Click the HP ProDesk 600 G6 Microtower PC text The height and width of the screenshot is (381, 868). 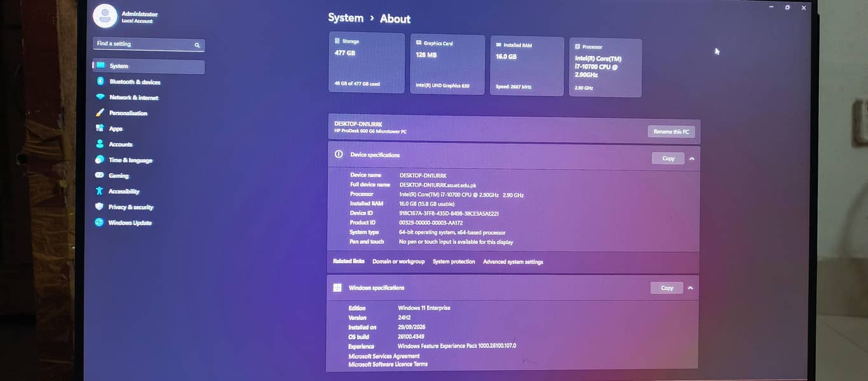370,131
